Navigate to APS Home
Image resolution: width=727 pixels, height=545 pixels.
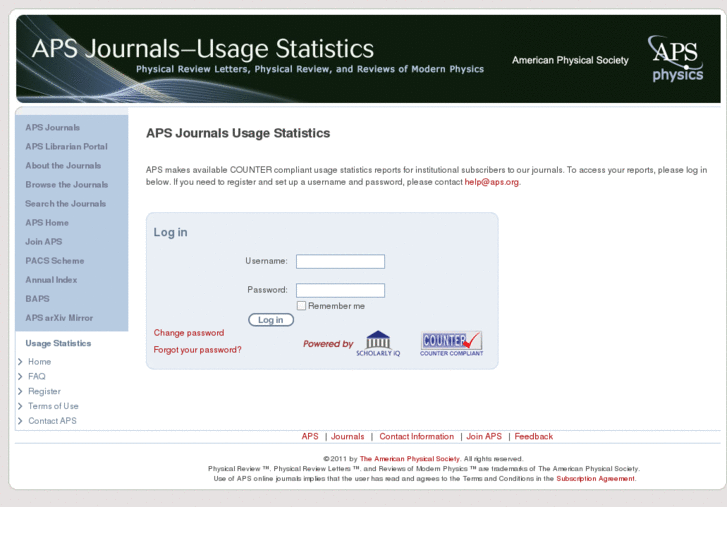tap(47, 223)
